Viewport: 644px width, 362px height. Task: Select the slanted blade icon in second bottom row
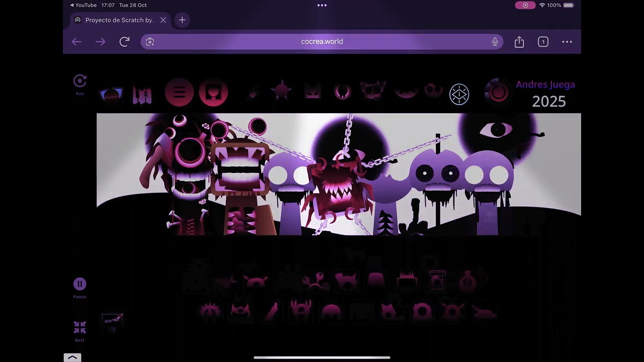(271, 312)
